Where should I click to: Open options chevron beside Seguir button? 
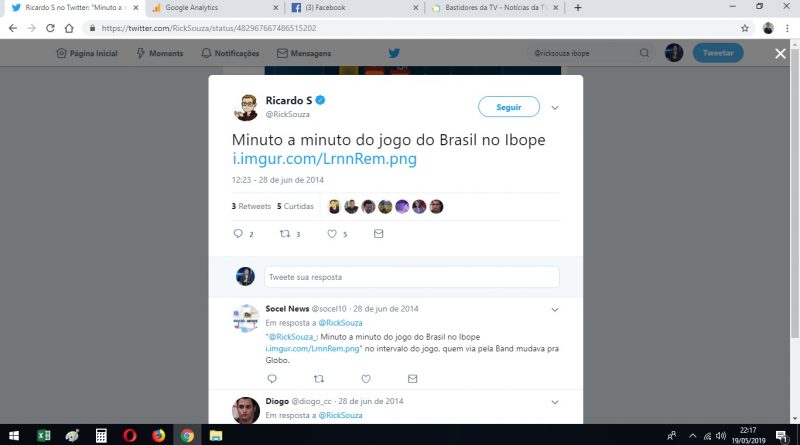[555, 108]
